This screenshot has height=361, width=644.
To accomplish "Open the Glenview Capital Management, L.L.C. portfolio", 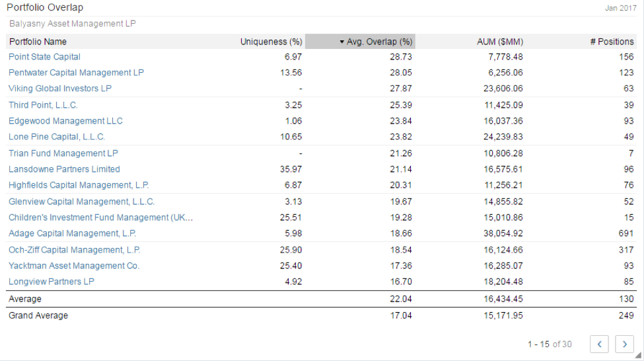I will 82,202.
